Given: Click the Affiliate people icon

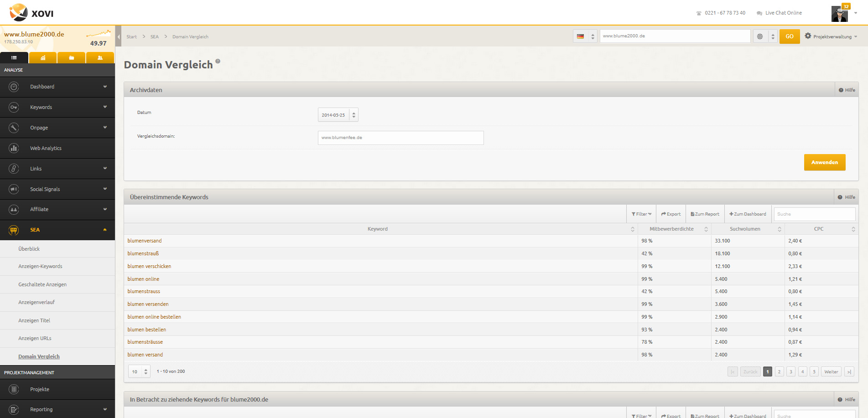Looking at the screenshot, I should pyautogui.click(x=14, y=209).
